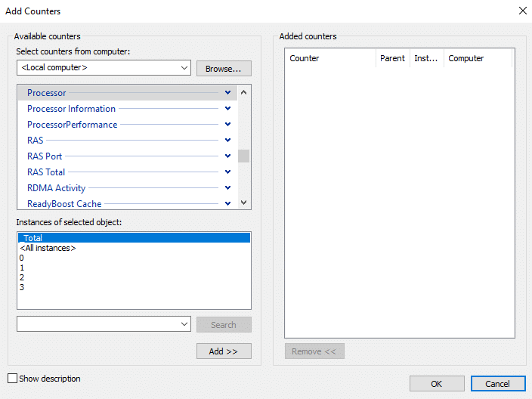Enable the Show description checkbox
Viewport: 532px width, 399px height.
tap(12, 379)
